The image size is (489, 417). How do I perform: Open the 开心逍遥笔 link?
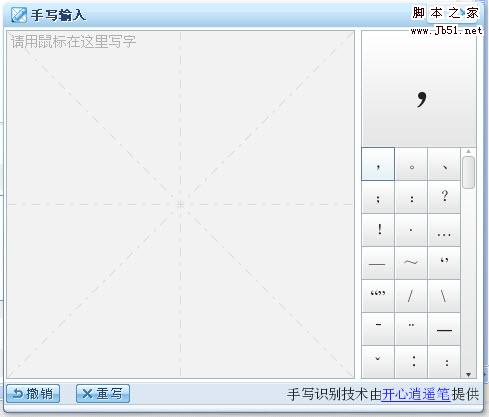[416, 394]
